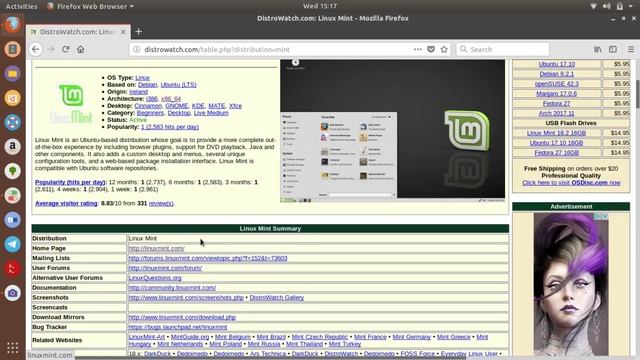
Task: Open page actions three-dot menu
Action: (x=418, y=49)
